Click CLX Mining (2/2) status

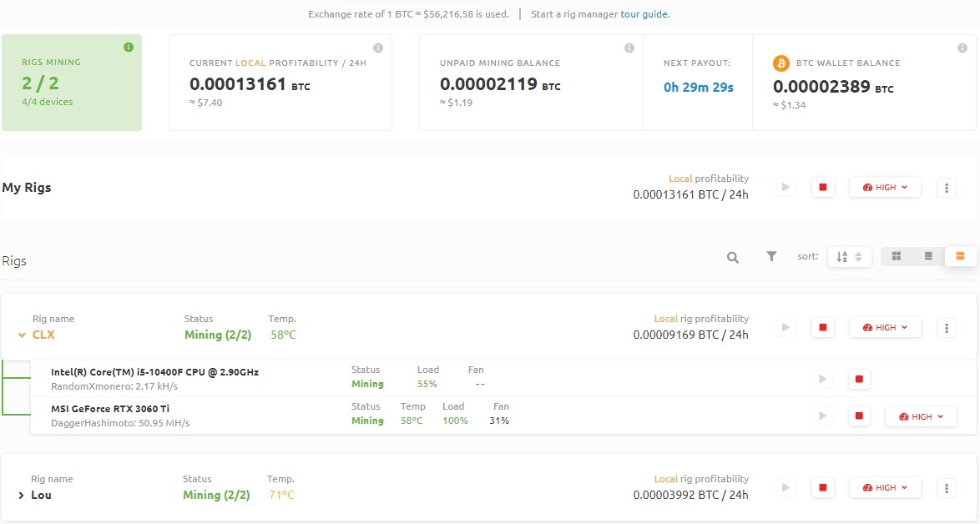[x=218, y=335]
